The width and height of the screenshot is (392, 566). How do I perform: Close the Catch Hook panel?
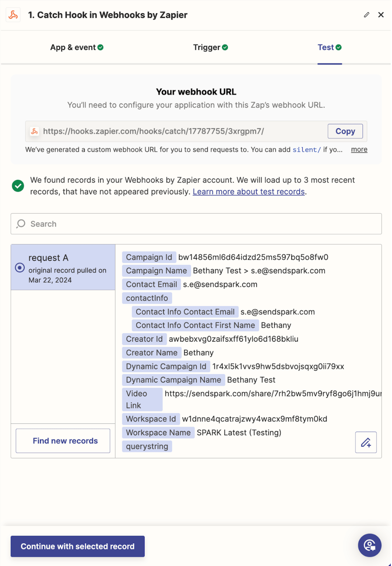pos(381,15)
